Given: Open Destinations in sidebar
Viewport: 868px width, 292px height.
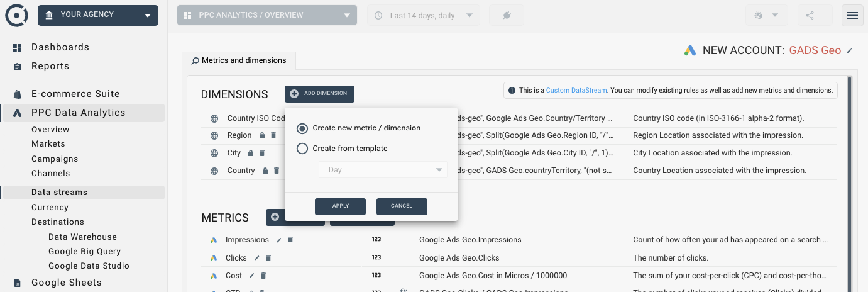Looking at the screenshot, I should (58, 222).
